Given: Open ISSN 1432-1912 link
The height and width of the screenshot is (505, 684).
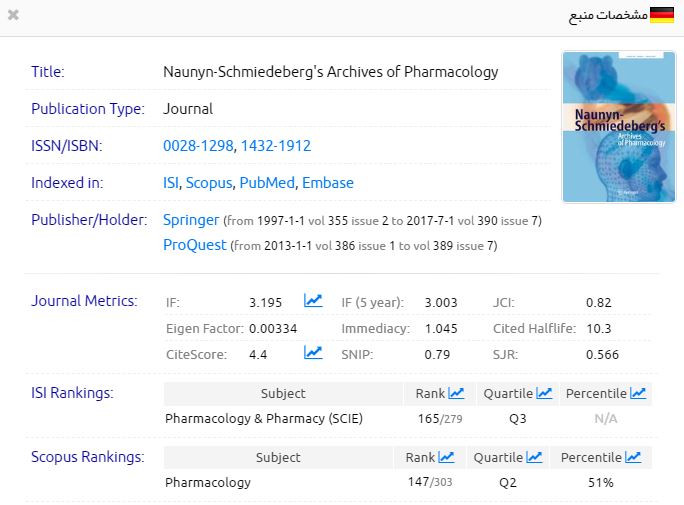Looking at the screenshot, I should (x=276, y=146).
